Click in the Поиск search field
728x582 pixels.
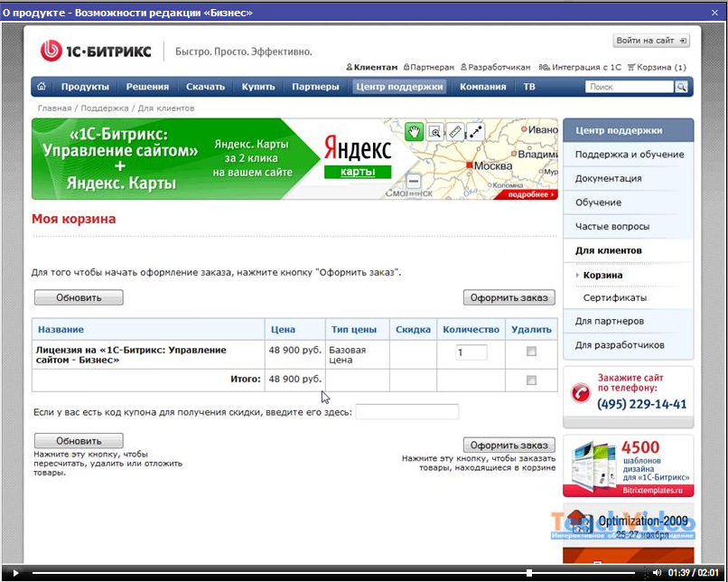click(630, 87)
